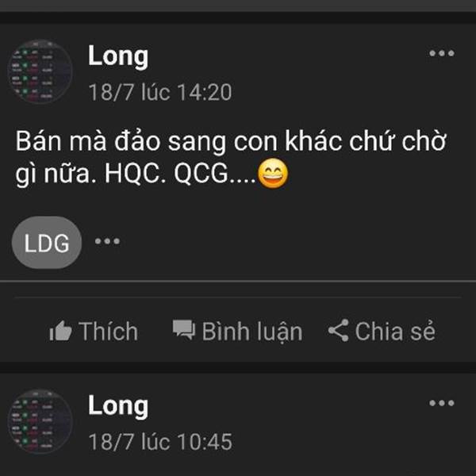Image resolution: width=476 pixels, height=476 pixels.
Task: Open three-dot menu on 10:45 post
Action: (x=442, y=403)
